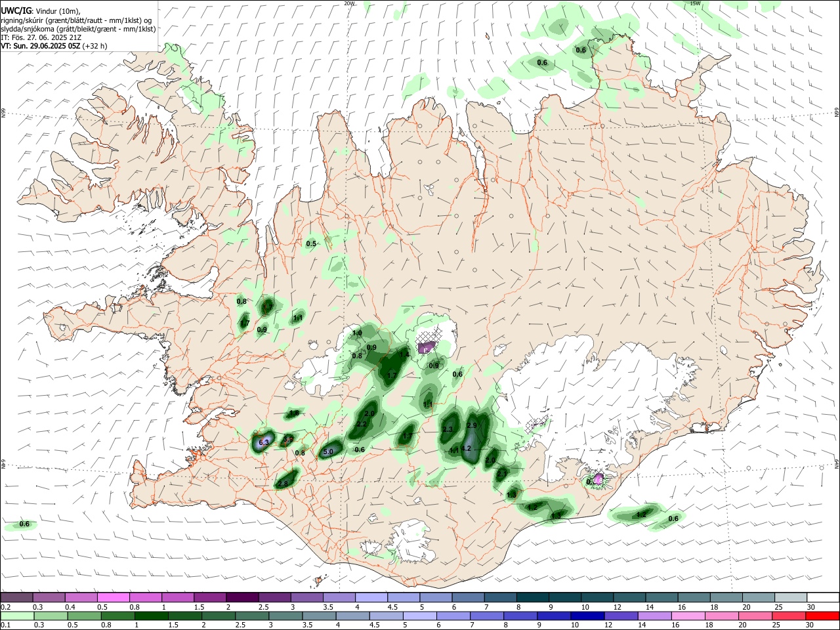This screenshot has width=840, height=630.
Task: Select dark blue 10–12 swatch in lower legend
Action: click(587, 616)
